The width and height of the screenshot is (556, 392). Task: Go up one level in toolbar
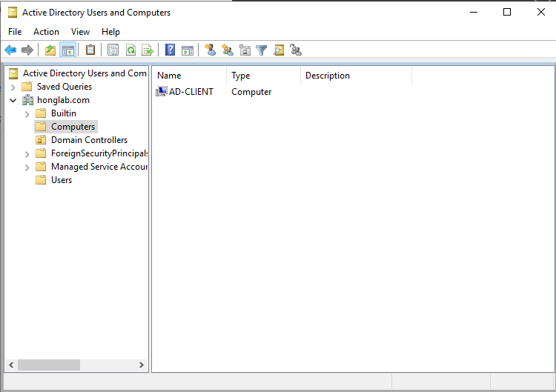[50, 50]
